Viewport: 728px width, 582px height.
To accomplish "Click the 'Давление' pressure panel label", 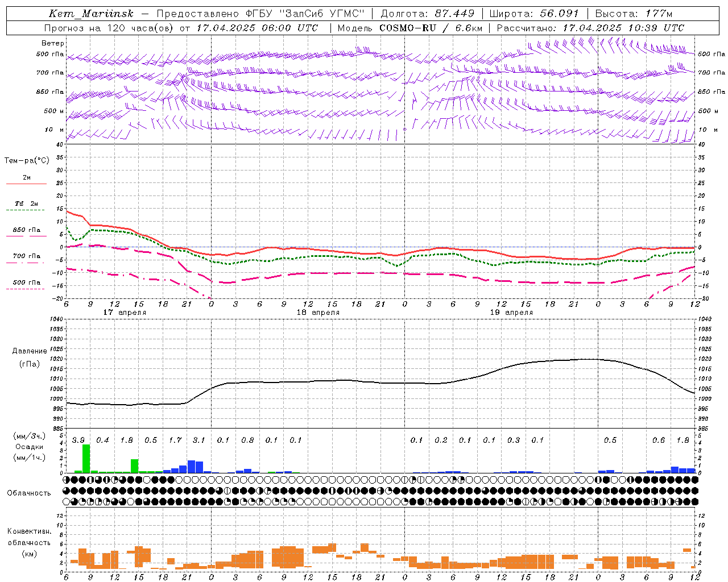I will (x=30, y=351).
